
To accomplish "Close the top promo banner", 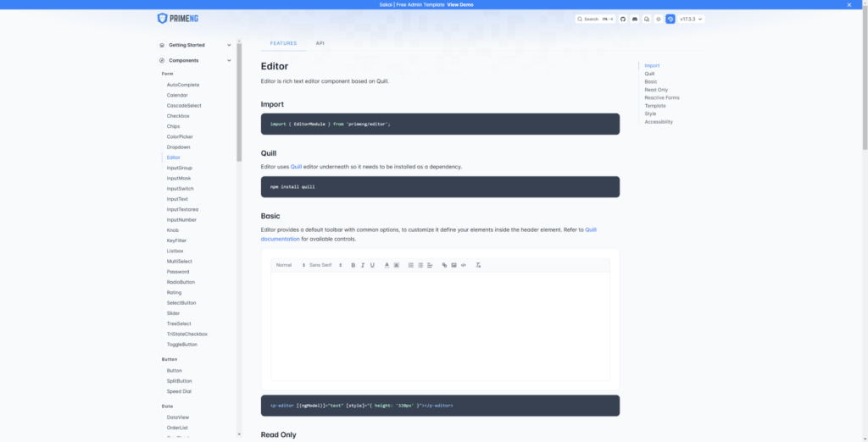I will [849, 4].
